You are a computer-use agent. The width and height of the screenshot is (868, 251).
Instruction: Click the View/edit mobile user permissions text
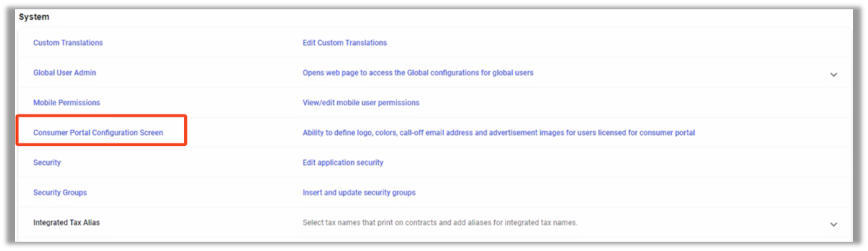(x=361, y=102)
